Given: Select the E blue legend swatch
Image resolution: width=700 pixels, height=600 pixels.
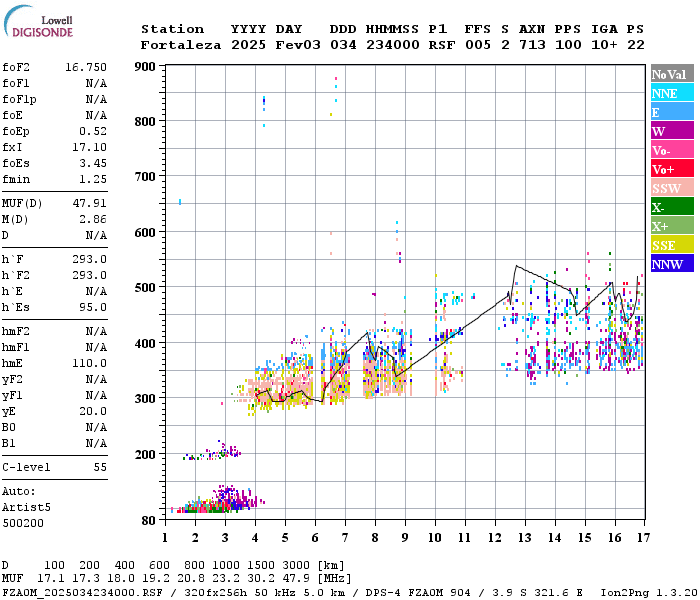Looking at the screenshot, I should click(672, 112).
